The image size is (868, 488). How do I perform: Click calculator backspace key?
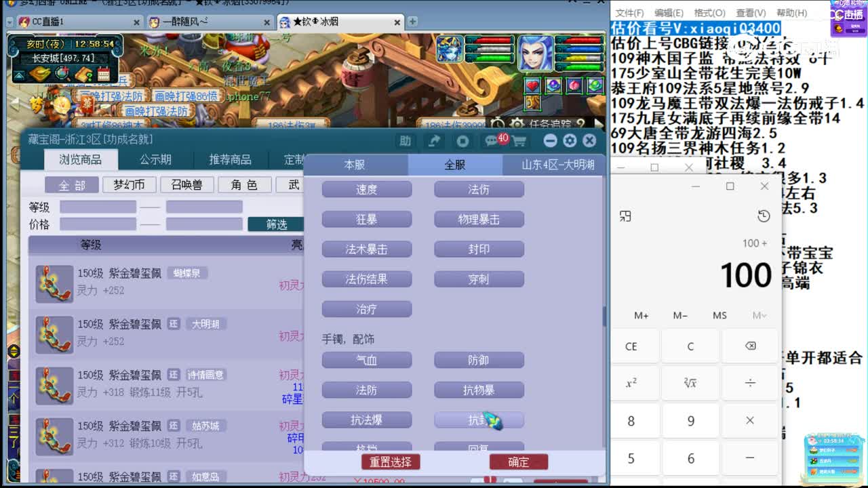pos(750,346)
